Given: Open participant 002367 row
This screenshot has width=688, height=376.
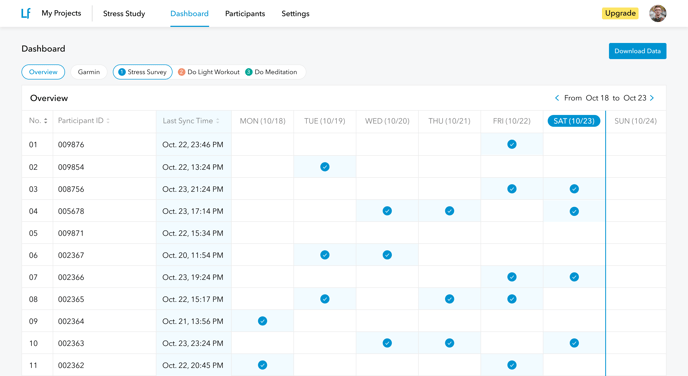Looking at the screenshot, I should coord(344,255).
